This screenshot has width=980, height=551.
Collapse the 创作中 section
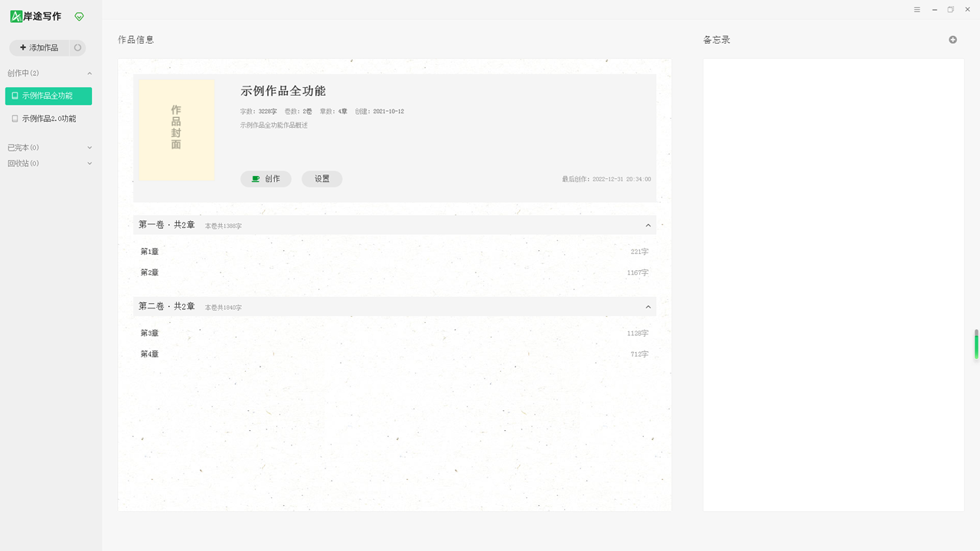(90, 73)
